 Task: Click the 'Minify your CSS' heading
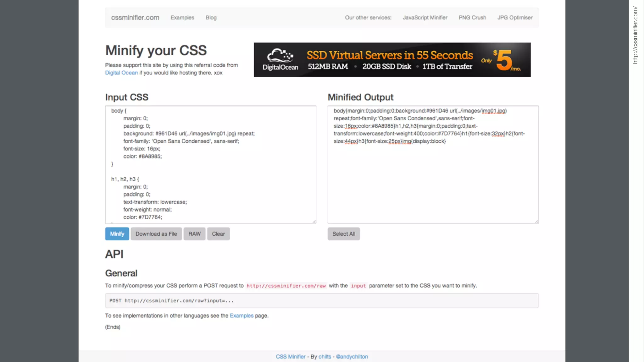[x=156, y=50]
